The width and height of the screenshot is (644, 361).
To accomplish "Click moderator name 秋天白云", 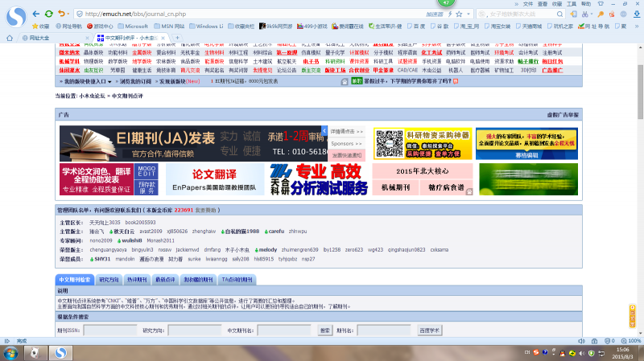I will [x=124, y=232].
